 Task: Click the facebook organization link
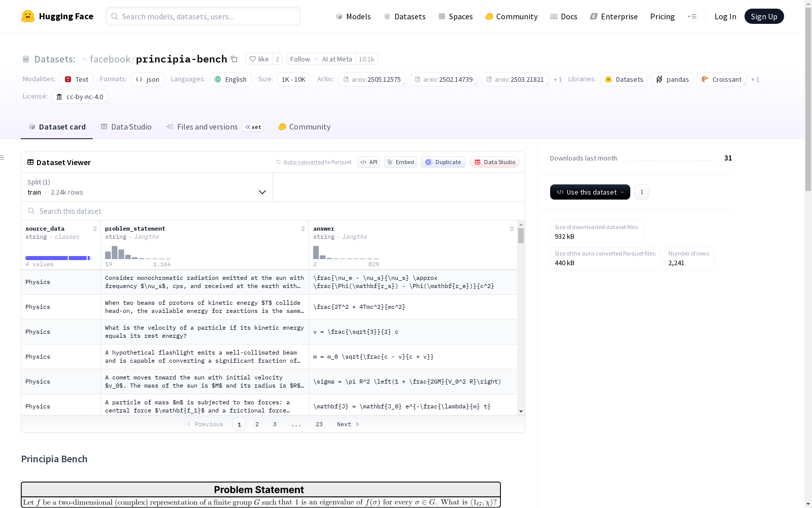tap(110, 59)
